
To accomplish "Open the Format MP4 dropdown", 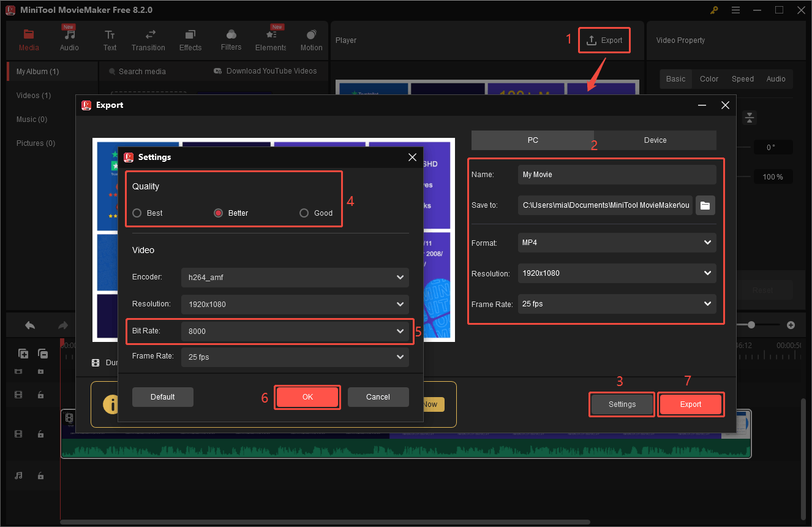I will [617, 243].
